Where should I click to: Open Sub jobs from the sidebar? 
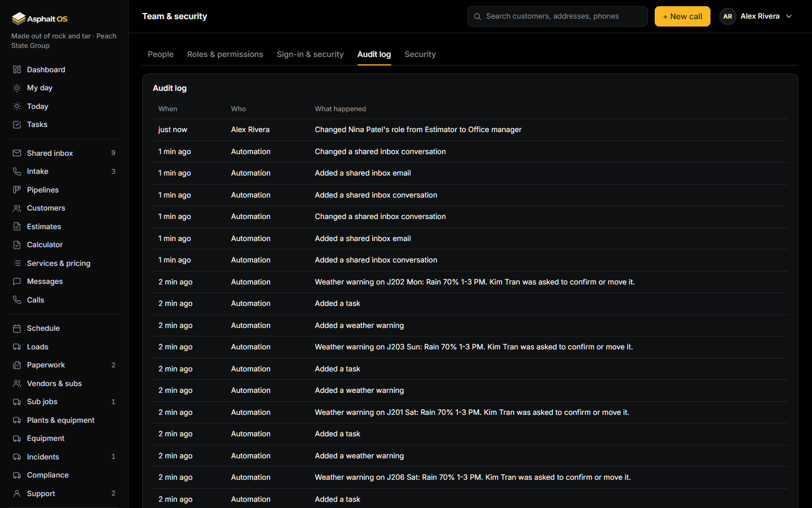point(65,402)
